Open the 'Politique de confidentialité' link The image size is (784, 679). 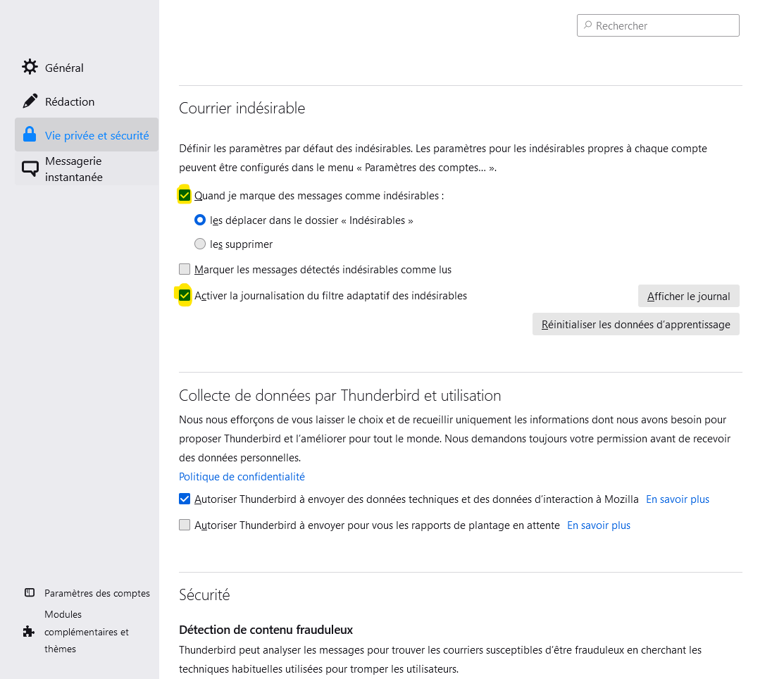click(242, 477)
